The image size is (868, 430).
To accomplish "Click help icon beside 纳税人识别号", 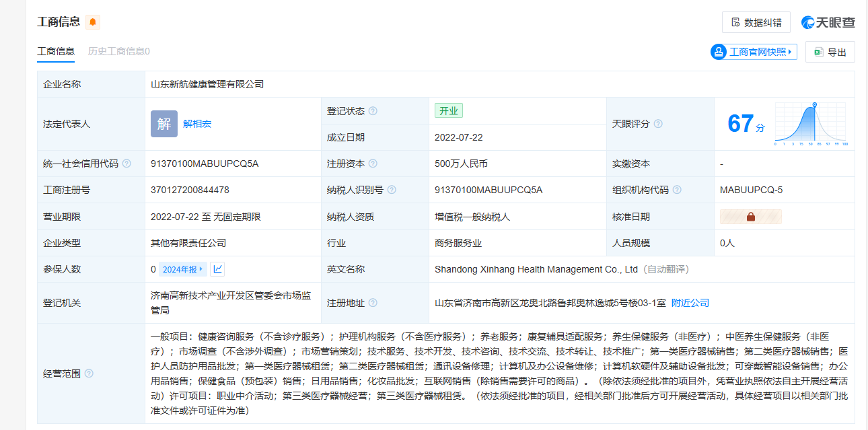I will click(x=392, y=190).
